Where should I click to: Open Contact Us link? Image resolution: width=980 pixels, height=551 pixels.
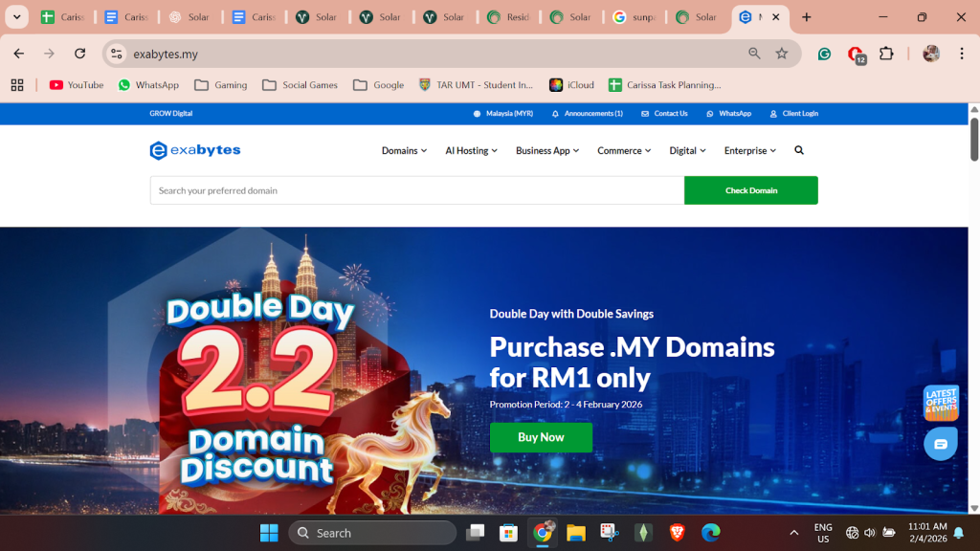[664, 114]
